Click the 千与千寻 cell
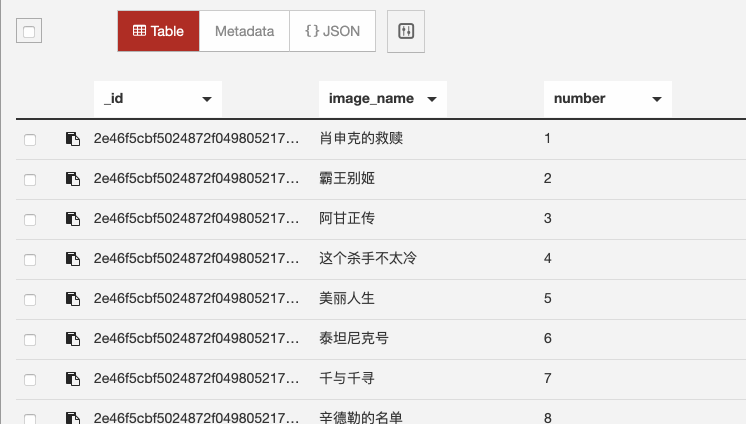 coord(347,378)
